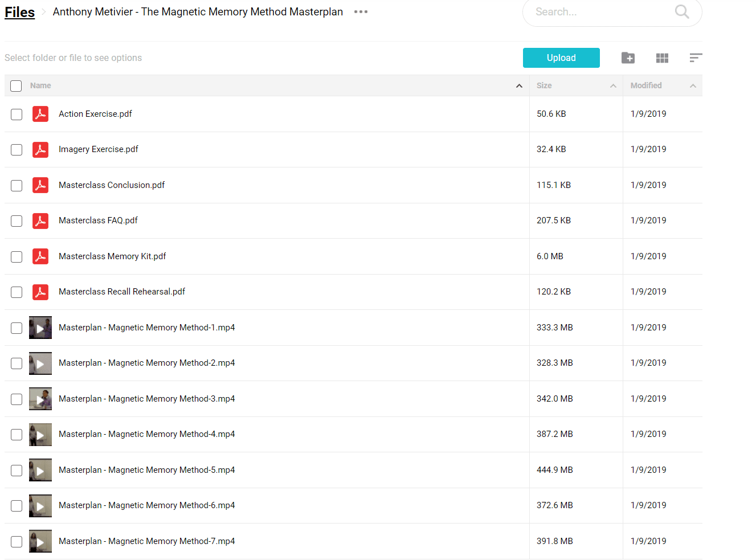Screen dimensions: 756x560
Task: Check the box next to Imagery Exercise.pdf
Action: coord(17,150)
